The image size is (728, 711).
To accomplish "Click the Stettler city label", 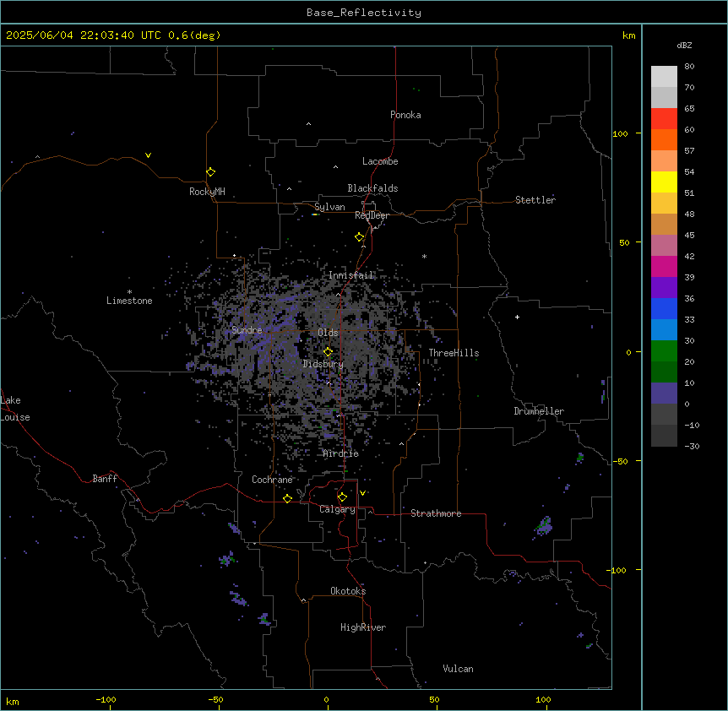I will 535,200.
